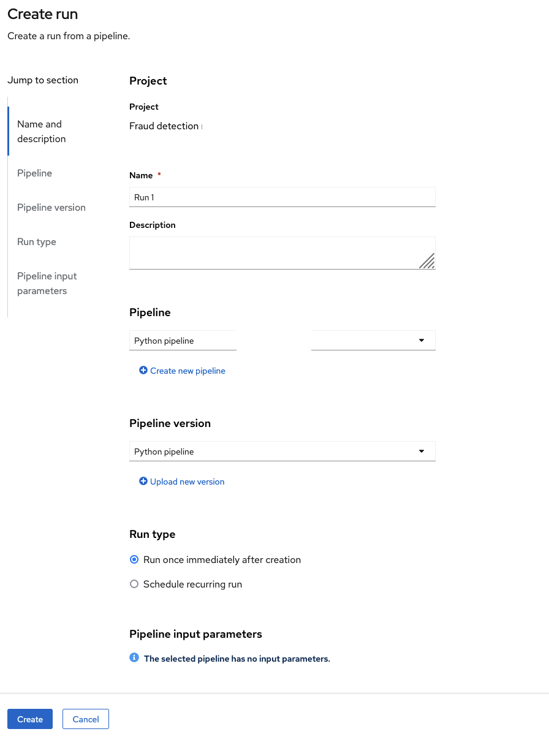Jump to Pipeline section in sidebar

point(35,173)
